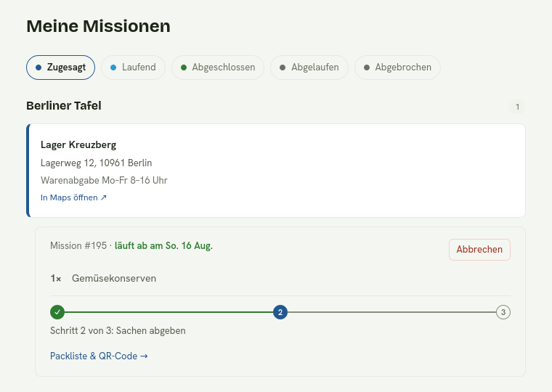Image resolution: width=552 pixels, height=392 pixels.
Task: Click the completed step one checkmark
Action: [57, 312]
